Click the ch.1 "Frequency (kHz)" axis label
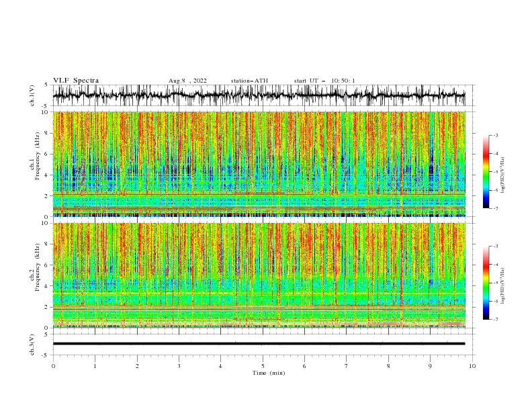Screen dimensions: 532x411 pos(37,156)
